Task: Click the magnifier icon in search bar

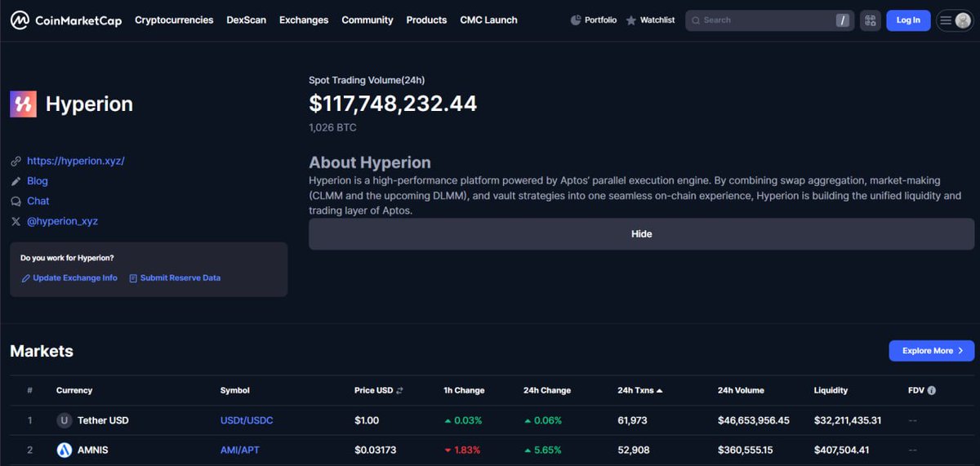Action: (x=695, y=20)
